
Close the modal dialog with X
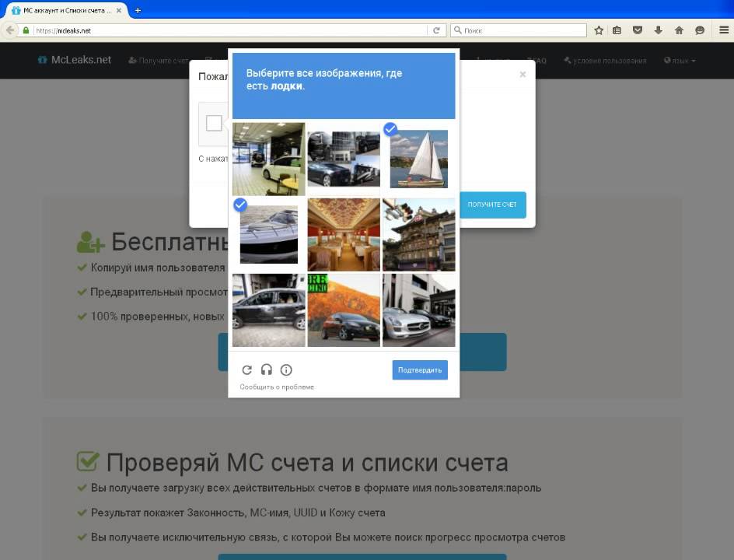523,74
